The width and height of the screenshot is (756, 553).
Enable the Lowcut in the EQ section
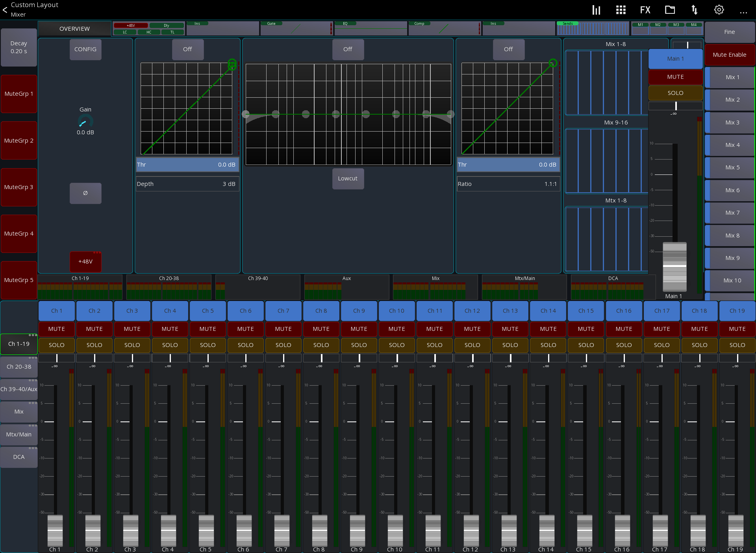click(x=348, y=178)
